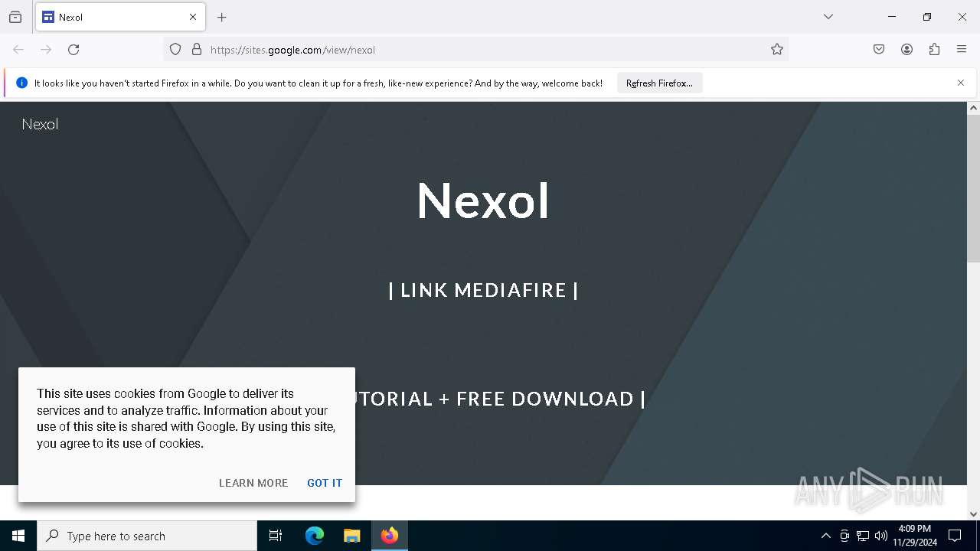Open network status tray icon
The width and height of the screenshot is (980, 551).
(x=863, y=536)
